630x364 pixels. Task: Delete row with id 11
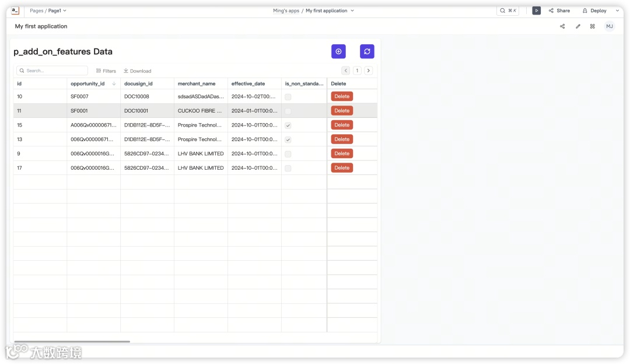tap(342, 110)
